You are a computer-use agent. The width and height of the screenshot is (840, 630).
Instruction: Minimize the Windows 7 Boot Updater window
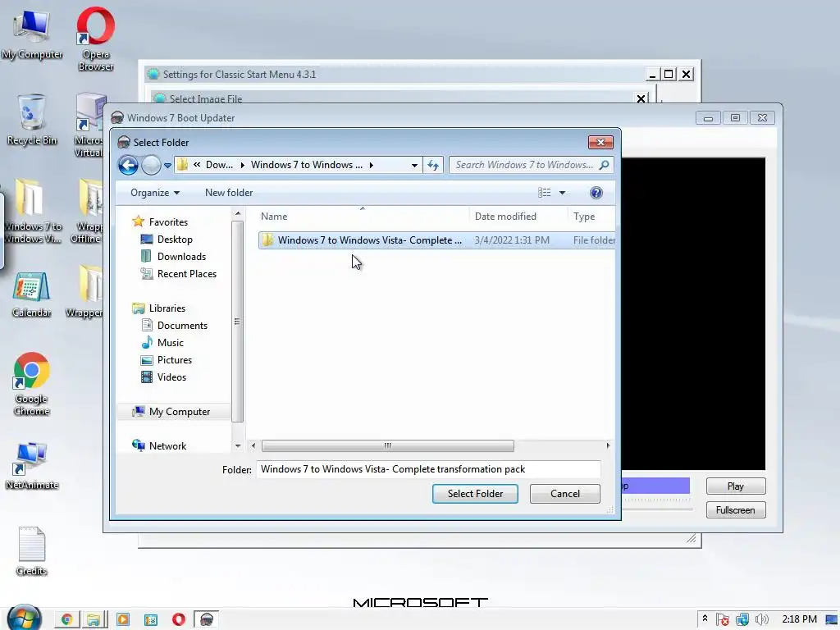(708, 118)
